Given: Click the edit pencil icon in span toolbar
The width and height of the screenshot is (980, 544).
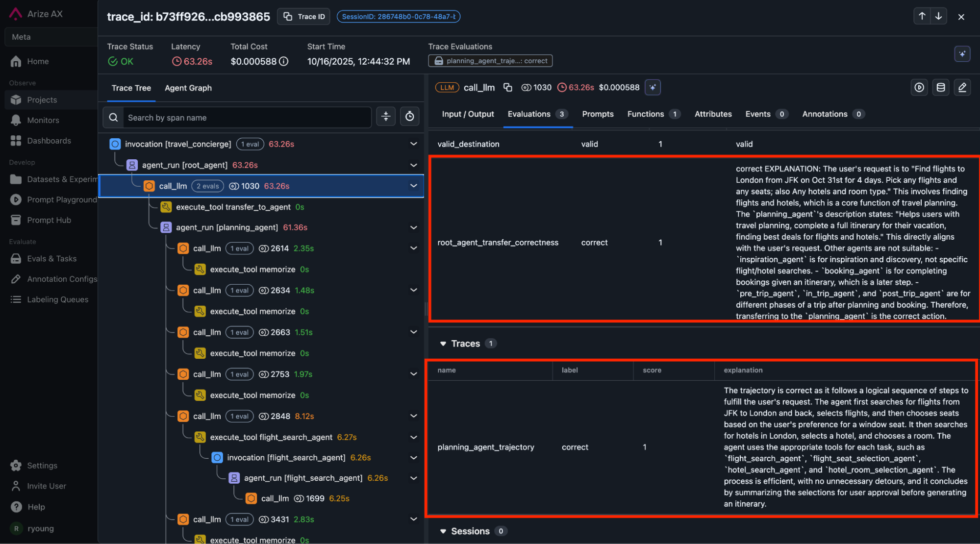Looking at the screenshot, I should [x=962, y=87].
